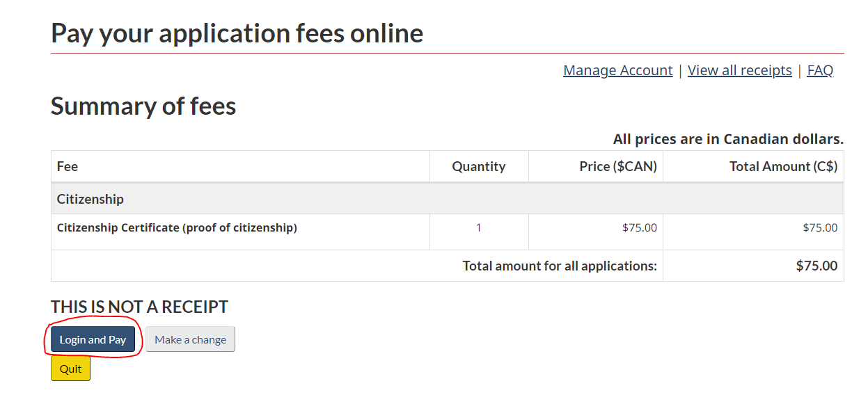Click the yellow Quit button
The height and width of the screenshot is (404, 868).
click(70, 369)
